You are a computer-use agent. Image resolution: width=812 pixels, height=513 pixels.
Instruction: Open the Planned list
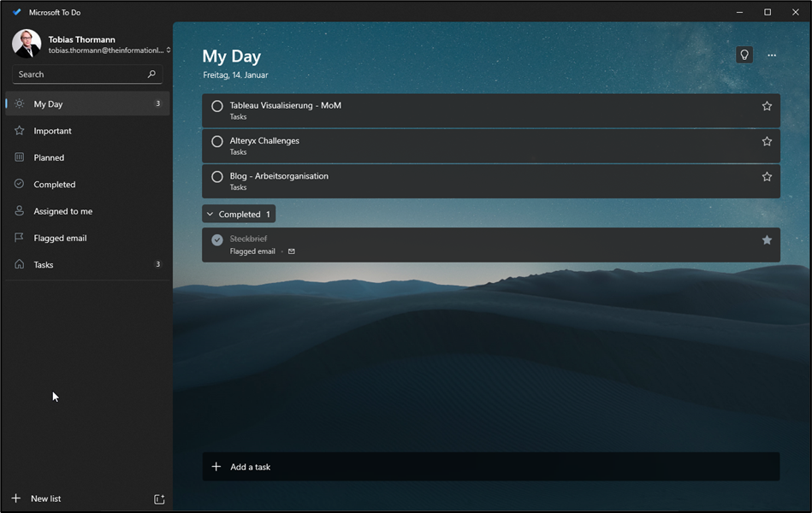click(87, 157)
